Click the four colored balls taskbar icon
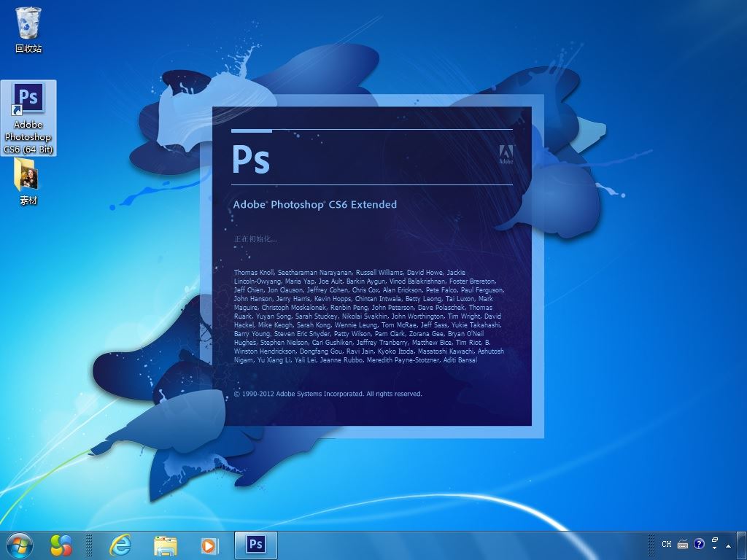 click(61, 545)
